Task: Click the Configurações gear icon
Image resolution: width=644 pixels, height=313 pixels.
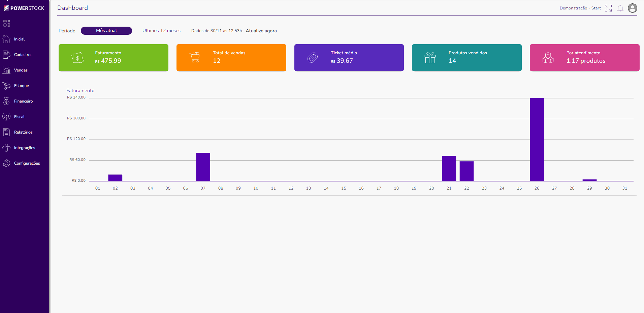Action: [x=6, y=163]
